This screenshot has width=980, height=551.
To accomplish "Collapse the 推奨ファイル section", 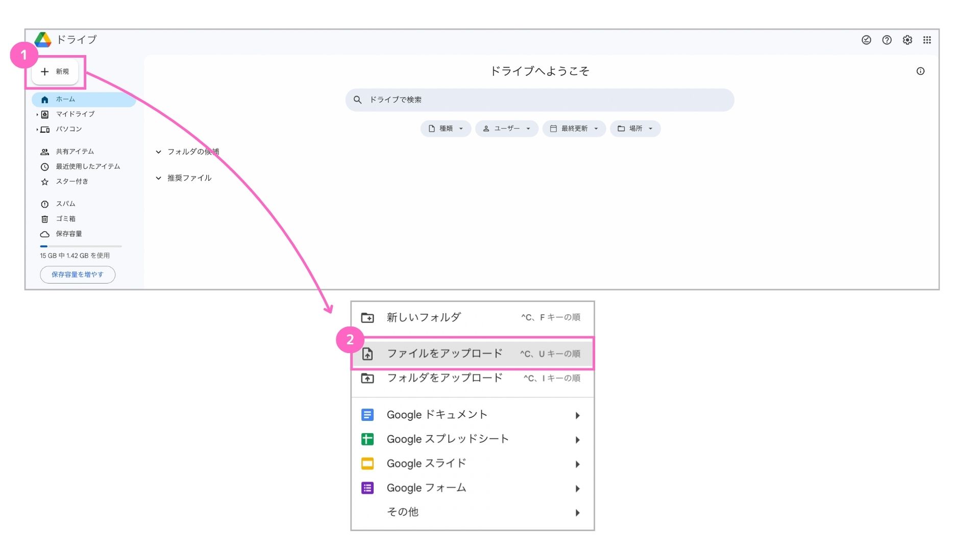I will [158, 178].
